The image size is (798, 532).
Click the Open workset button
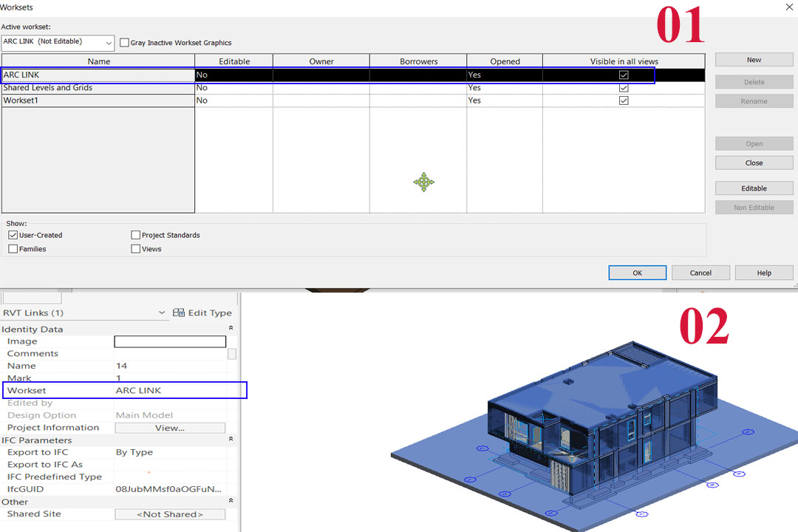click(754, 143)
